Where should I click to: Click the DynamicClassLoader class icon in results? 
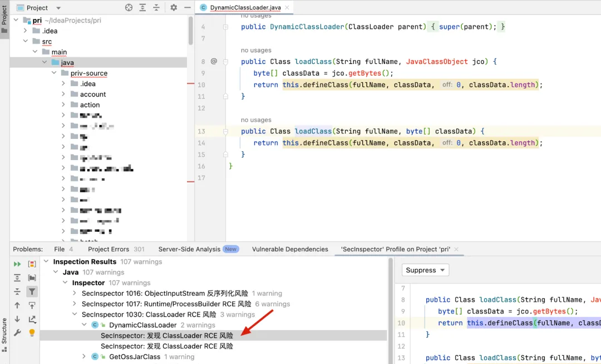(x=95, y=325)
